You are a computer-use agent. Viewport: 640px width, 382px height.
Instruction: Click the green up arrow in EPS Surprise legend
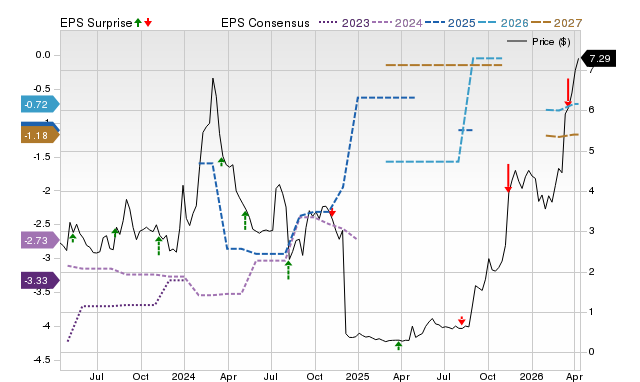click(x=138, y=22)
